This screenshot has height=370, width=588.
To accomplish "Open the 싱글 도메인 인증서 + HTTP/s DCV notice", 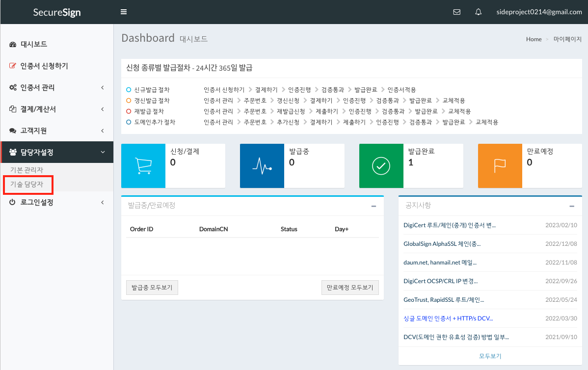I will [448, 318].
